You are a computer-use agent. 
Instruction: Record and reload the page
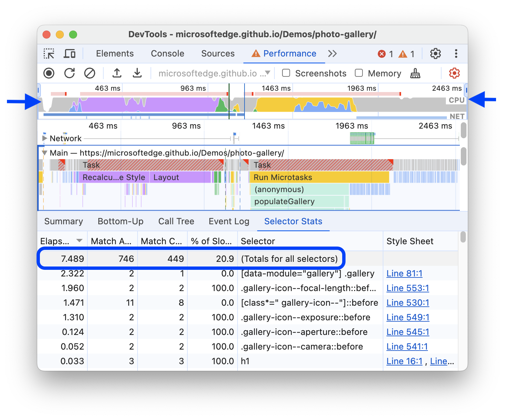click(69, 73)
